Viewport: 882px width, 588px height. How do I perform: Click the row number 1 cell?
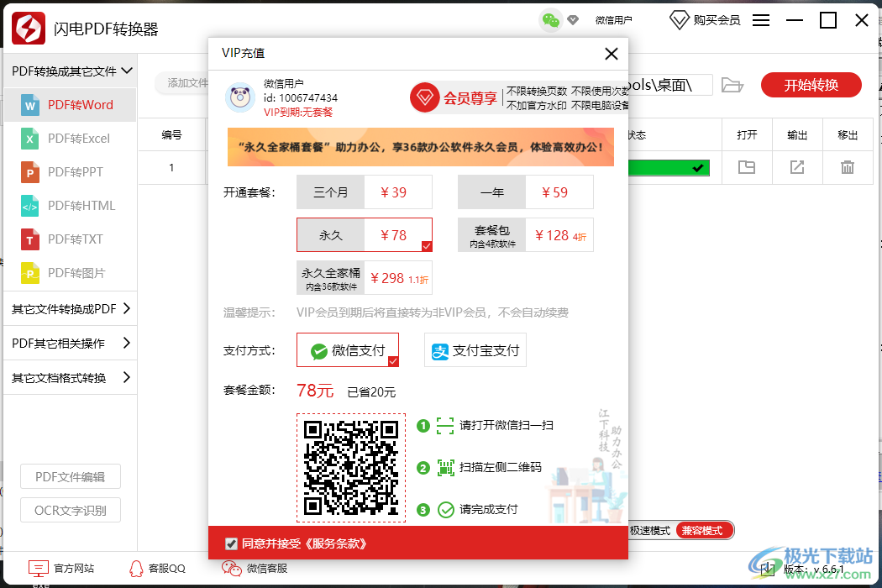click(171, 167)
